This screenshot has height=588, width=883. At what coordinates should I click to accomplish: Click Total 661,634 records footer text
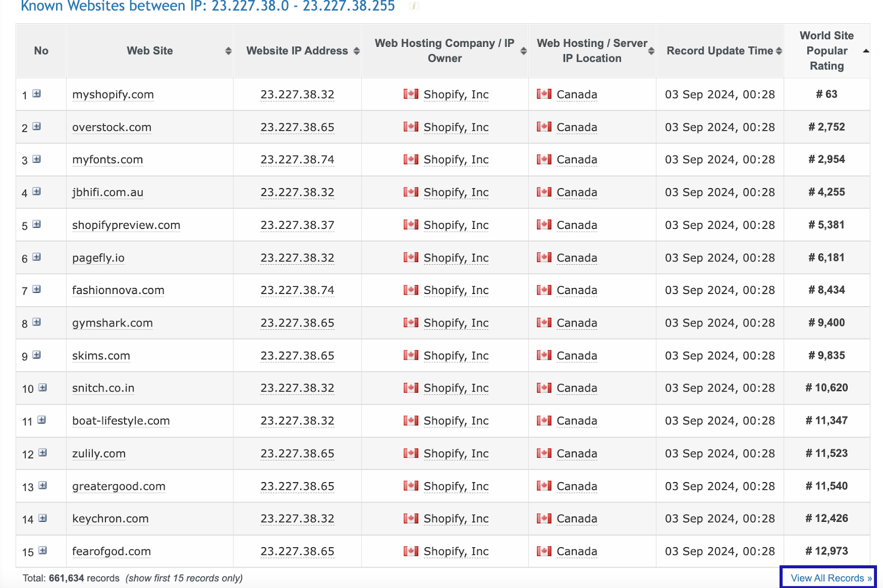pyautogui.click(x=71, y=578)
